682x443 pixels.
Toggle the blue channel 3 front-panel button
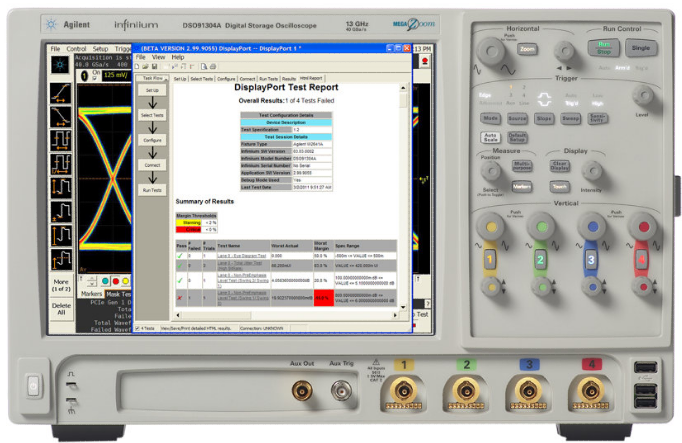pyautogui.click(x=591, y=260)
